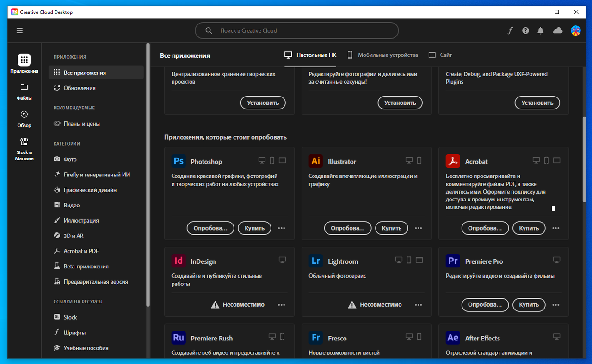Open notifications bell
Image resolution: width=592 pixels, height=364 pixels.
tap(540, 30)
